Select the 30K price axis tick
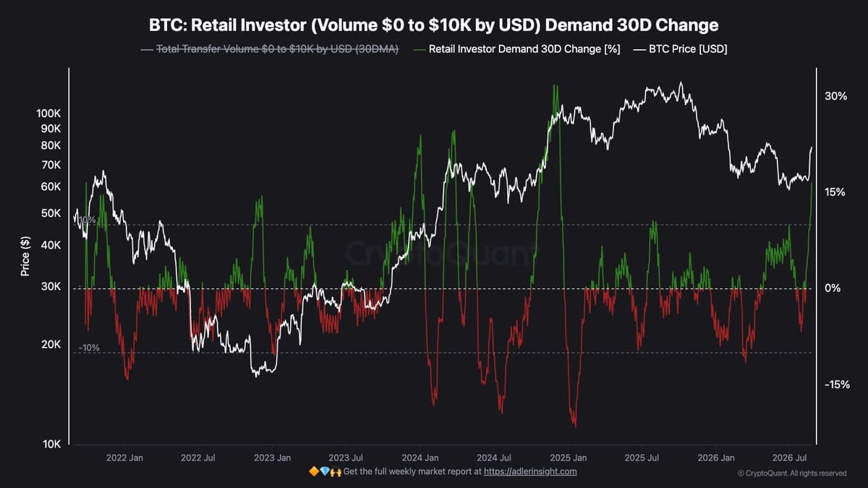 tap(51, 286)
